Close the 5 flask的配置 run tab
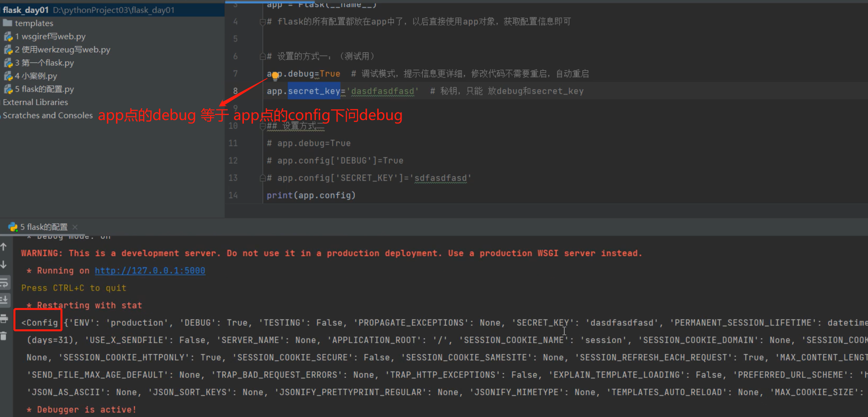868x417 pixels. pos(75,227)
